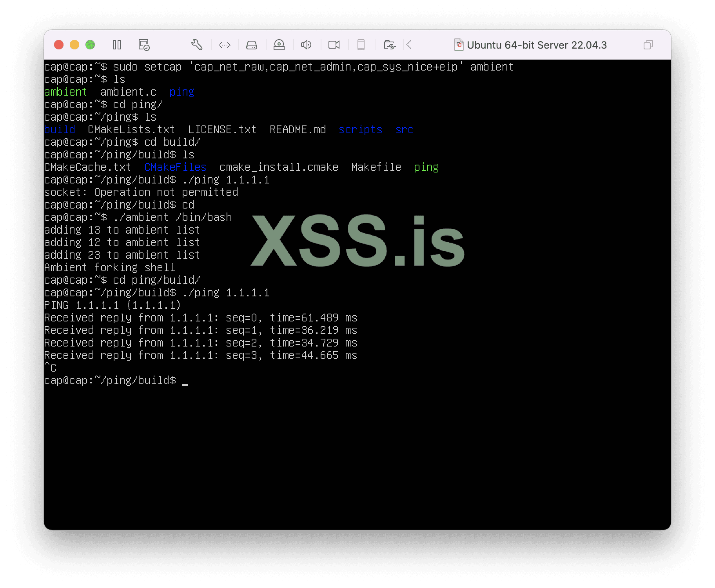This screenshot has height=588, width=715.
Task: Open virtual machine settings wrench
Action: (197, 45)
